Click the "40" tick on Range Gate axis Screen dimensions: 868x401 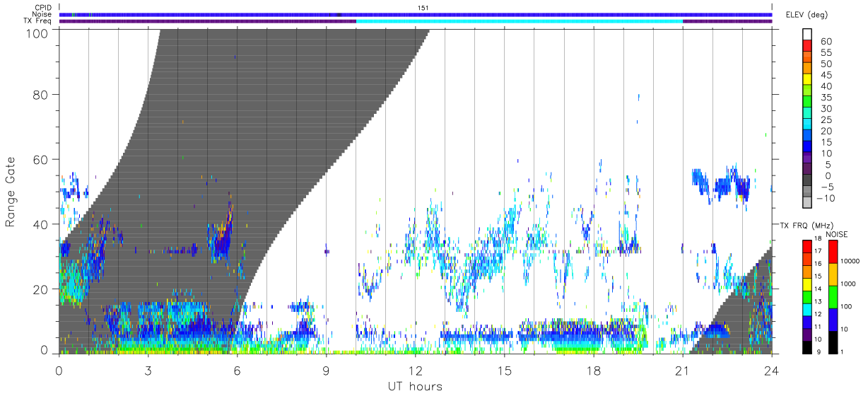click(41, 224)
